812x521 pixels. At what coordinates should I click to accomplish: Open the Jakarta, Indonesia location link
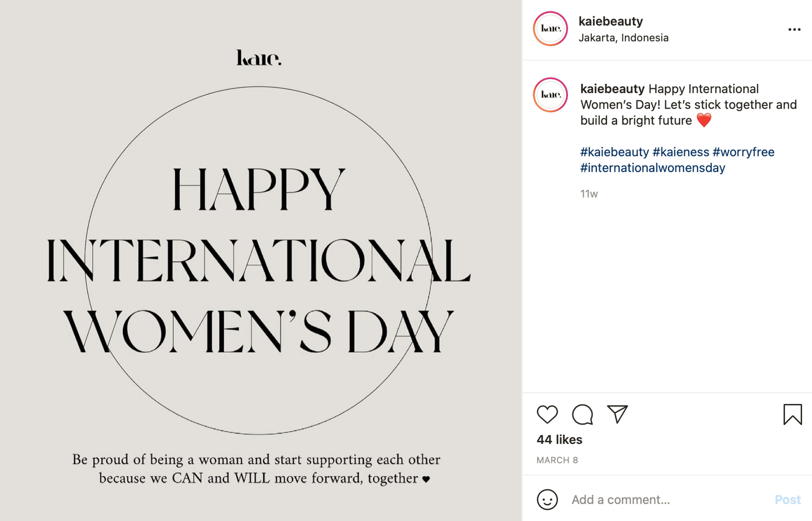pyautogui.click(x=623, y=37)
